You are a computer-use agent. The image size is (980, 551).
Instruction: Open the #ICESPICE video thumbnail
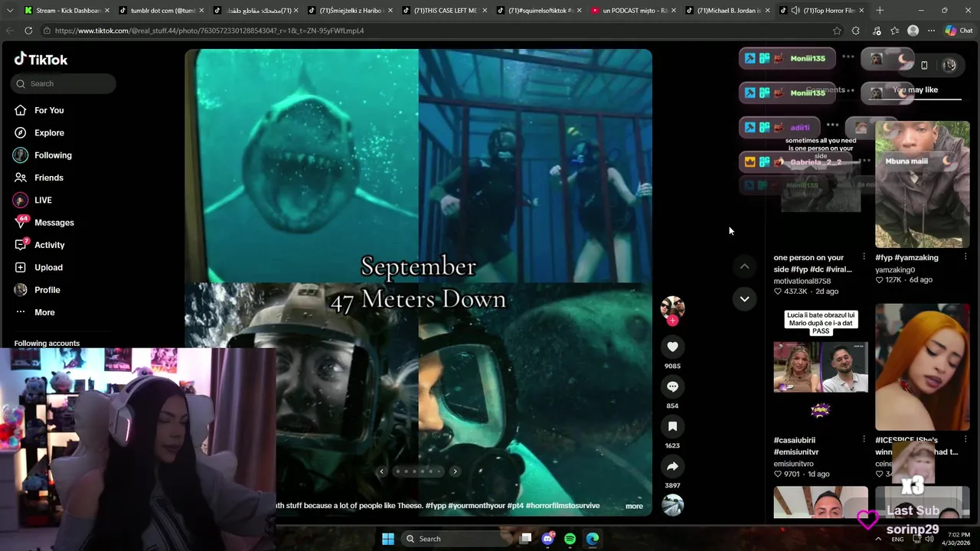point(922,367)
